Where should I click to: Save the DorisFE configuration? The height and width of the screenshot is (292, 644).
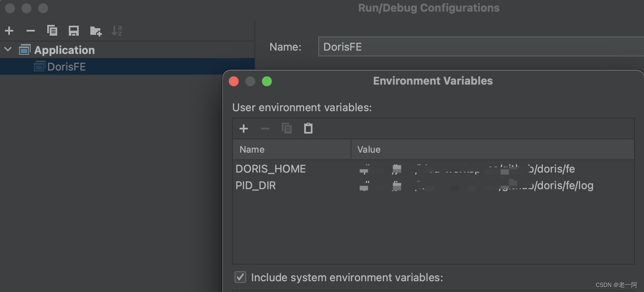click(x=74, y=30)
